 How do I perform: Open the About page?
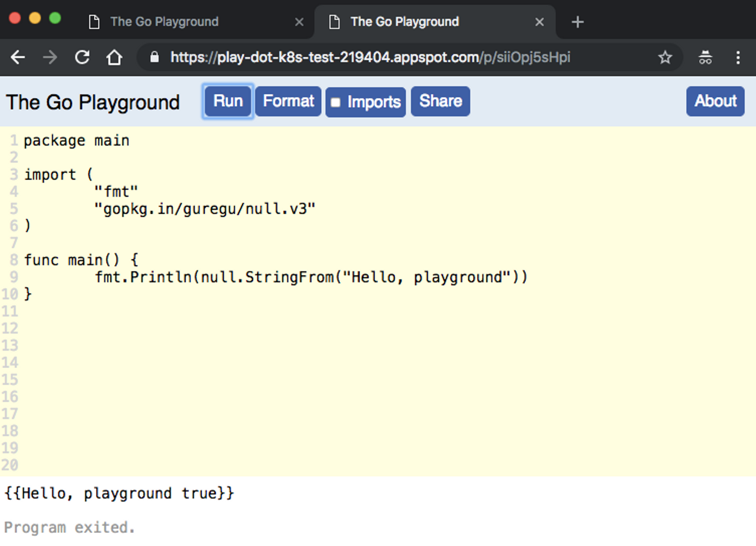pyautogui.click(x=715, y=101)
